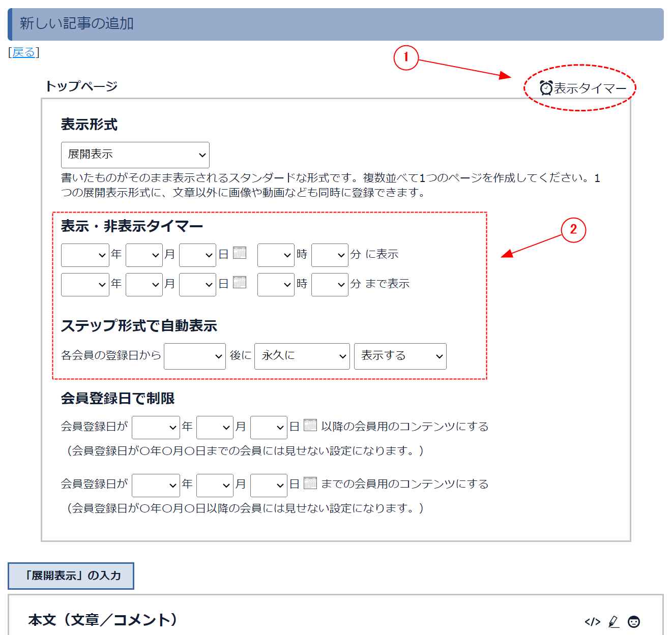Screen dimensions: 672x635
Task: Open minute dropdown on the に表示 row
Action: pyautogui.click(x=330, y=255)
